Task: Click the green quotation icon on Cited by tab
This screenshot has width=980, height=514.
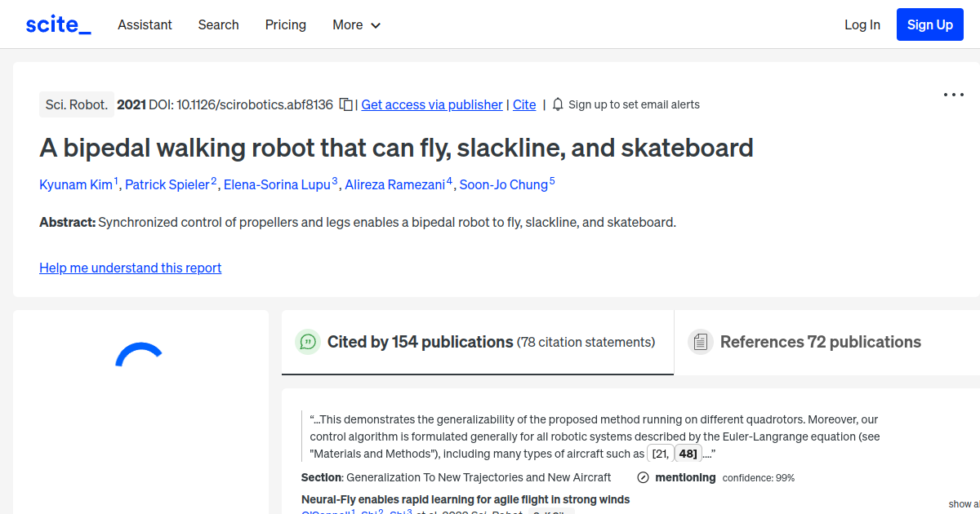Action: tap(307, 342)
